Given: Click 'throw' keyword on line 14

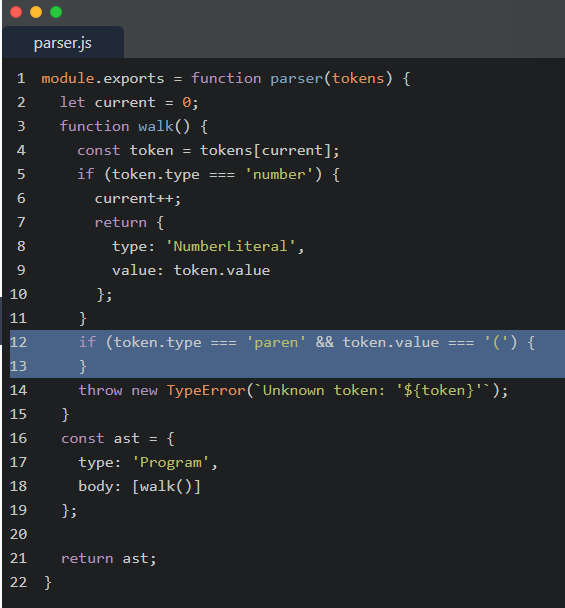Looking at the screenshot, I should tap(100, 390).
